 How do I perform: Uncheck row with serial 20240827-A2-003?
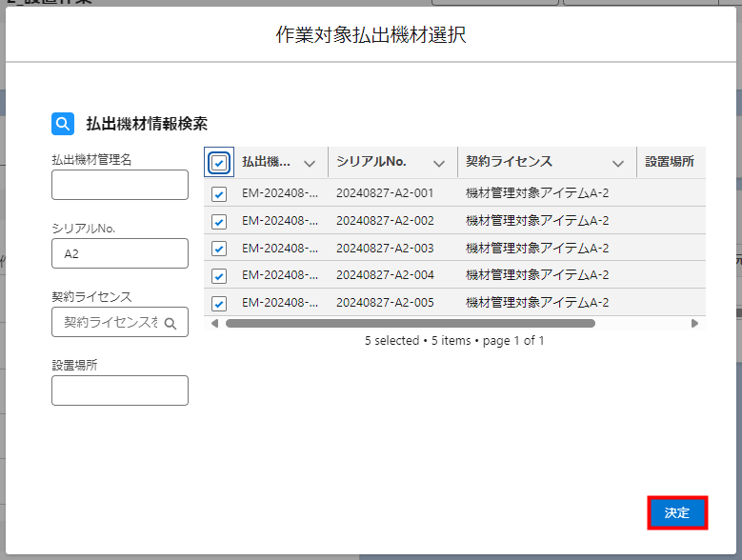tap(219, 249)
